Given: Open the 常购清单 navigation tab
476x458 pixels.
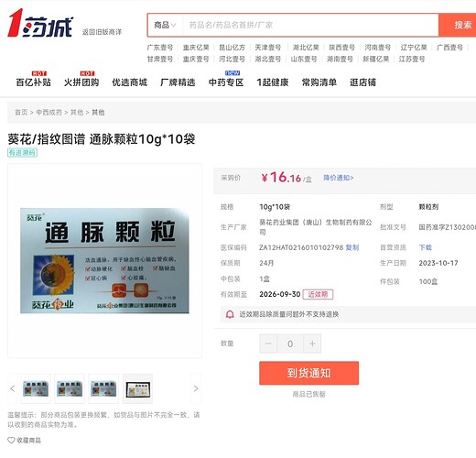Looking at the screenshot, I should click(319, 82).
